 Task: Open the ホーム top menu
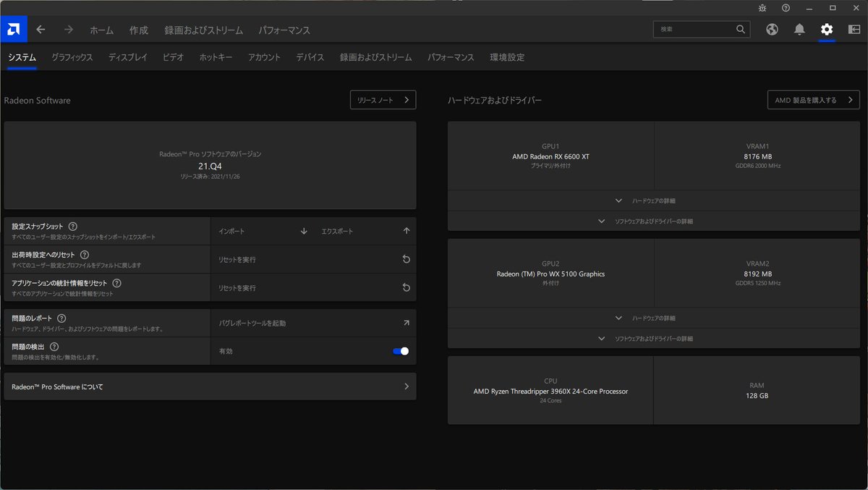click(101, 30)
